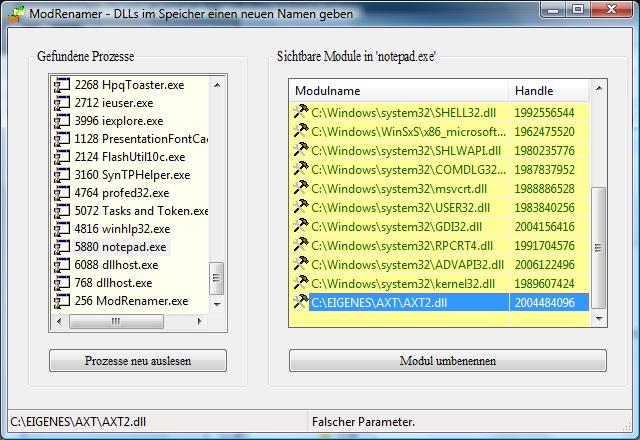The image size is (640, 440).
Task: Click process icon beside 2268 HpqToaster.exe
Action: (62, 85)
